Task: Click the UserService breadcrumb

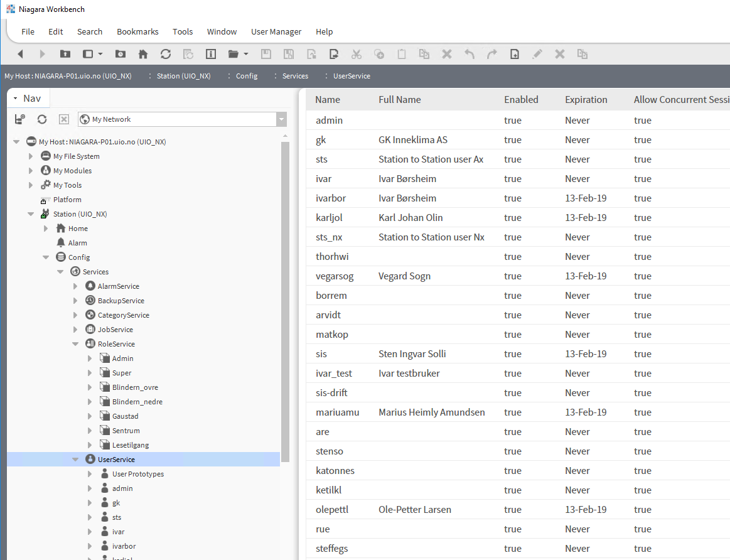Action: (352, 76)
